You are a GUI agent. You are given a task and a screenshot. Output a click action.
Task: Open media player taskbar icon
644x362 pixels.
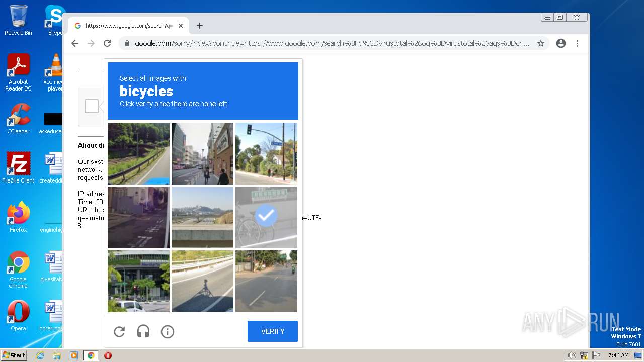tap(74, 355)
